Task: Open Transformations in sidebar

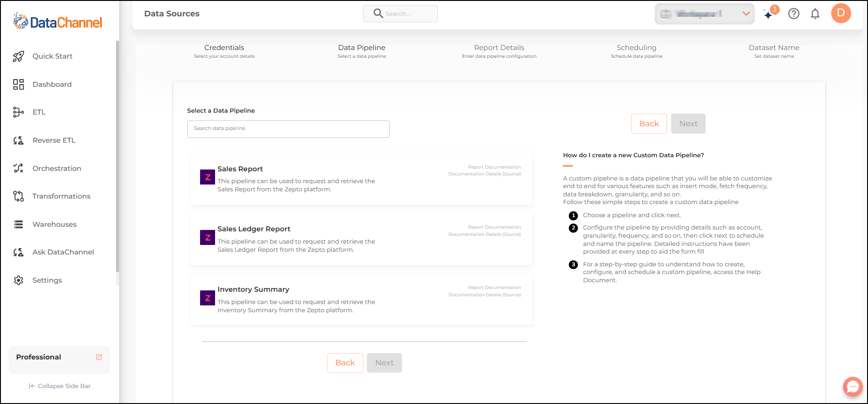Action: coord(61,196)
